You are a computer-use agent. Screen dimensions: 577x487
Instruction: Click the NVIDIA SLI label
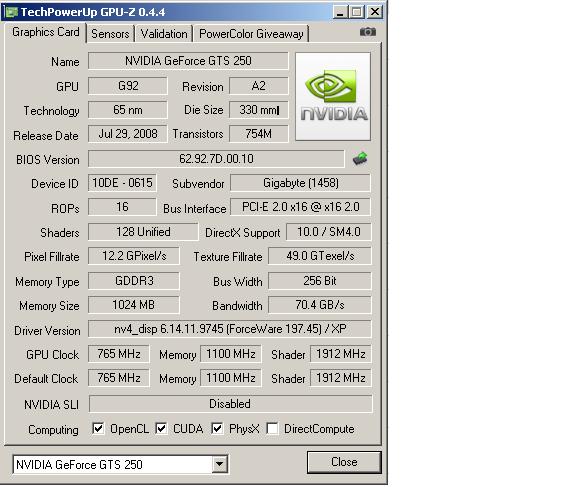[x=52, y=405]
